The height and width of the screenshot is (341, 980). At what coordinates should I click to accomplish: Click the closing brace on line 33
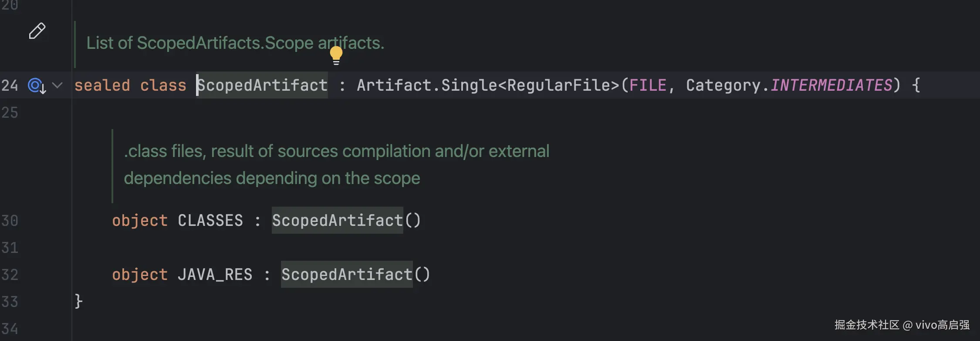[x=78, y=301]
